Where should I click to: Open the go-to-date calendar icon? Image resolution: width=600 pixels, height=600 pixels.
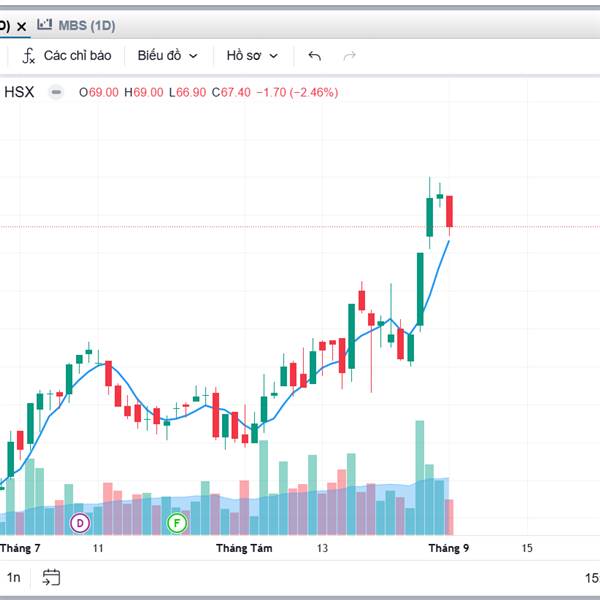click(51, 577)
